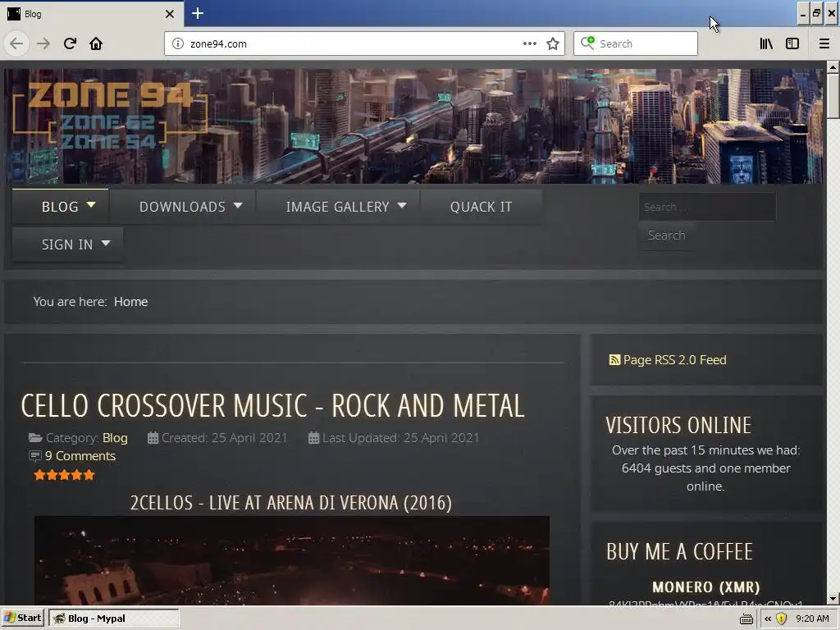Click Last Updated: 25 April 2021 text
The height and width of the screenshot is (630, 840).
[400, 438]
